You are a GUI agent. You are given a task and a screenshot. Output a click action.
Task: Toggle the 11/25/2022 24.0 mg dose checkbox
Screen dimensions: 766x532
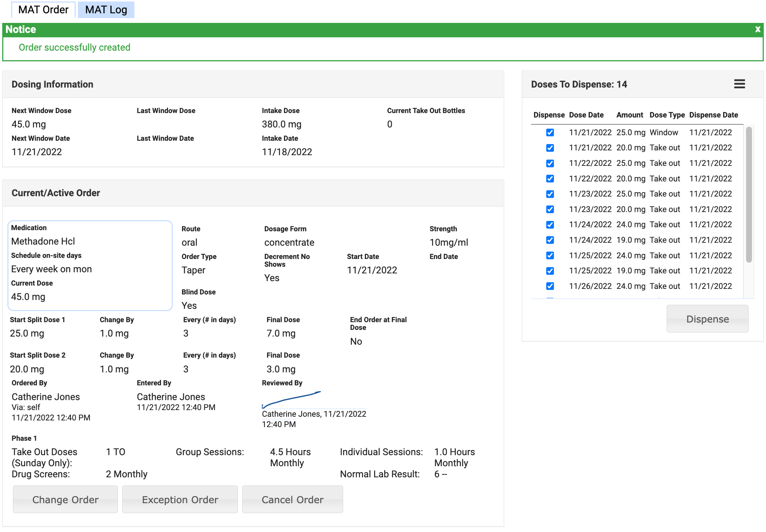[550, 255]
